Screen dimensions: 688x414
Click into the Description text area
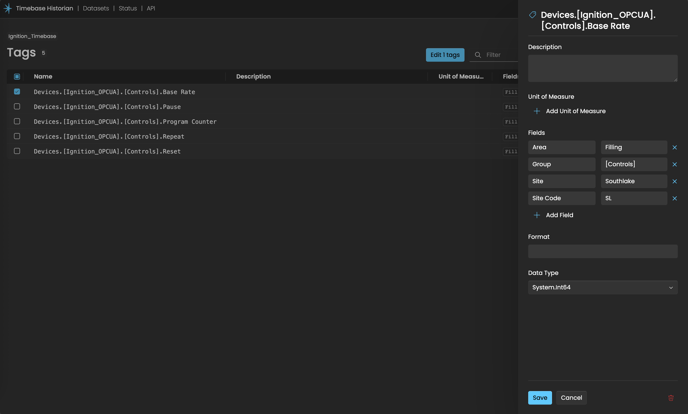click(602, 68)
